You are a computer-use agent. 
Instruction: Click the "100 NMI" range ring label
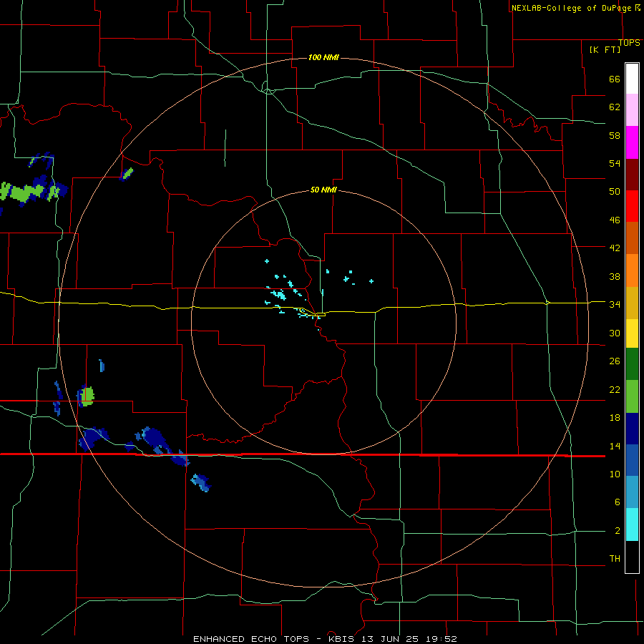tap(323, 57)
